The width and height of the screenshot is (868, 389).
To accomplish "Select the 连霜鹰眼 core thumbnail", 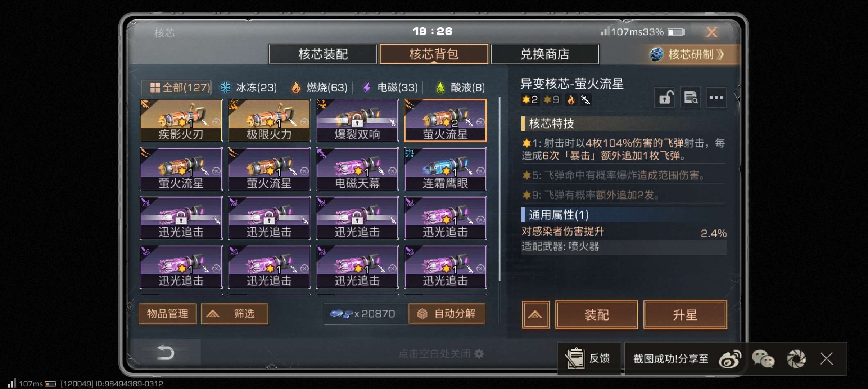I will (446, 169).
